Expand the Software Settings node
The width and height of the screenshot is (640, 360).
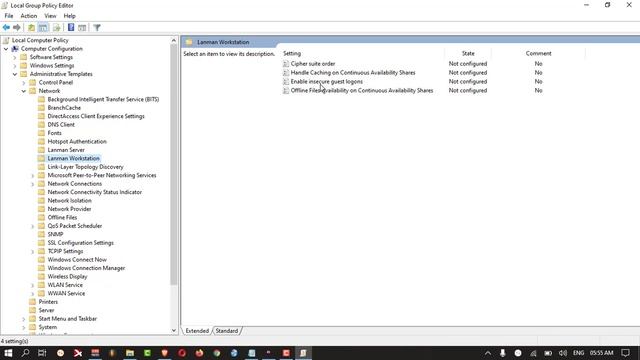click(x=15, y=57)
